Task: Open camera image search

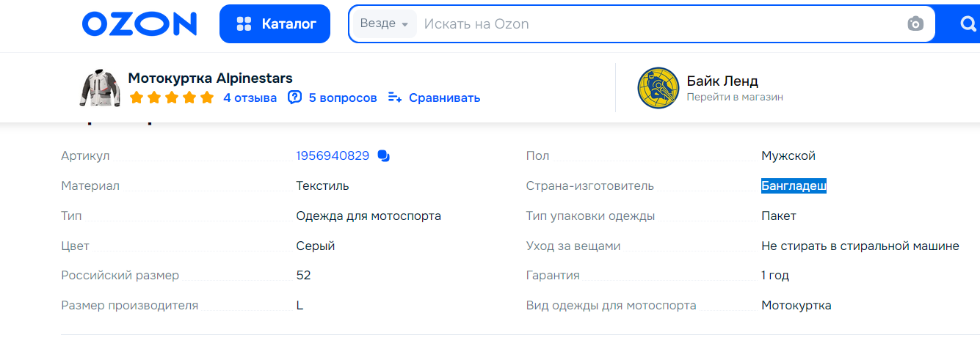Action: tap(915, 24)
